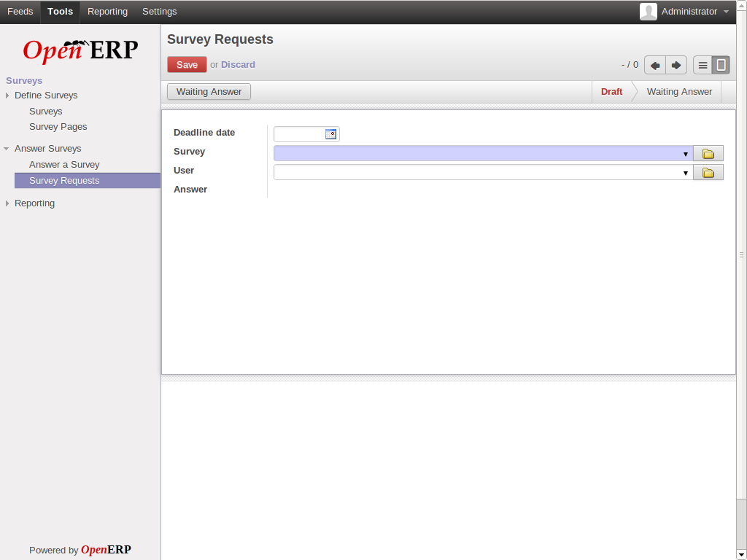
Task: Open the Reporting top menu
Action: [107, 12]
